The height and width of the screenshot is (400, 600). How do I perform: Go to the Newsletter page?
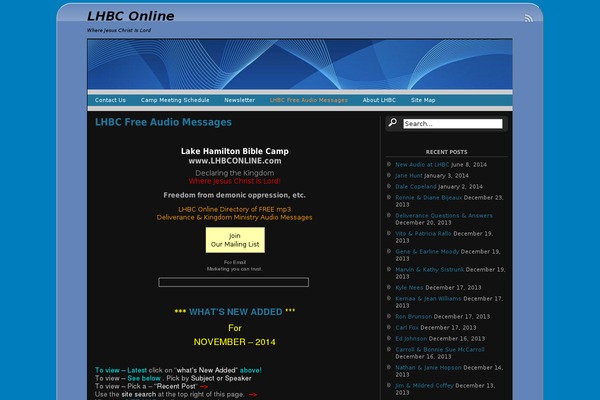click(x=240, y=100)
